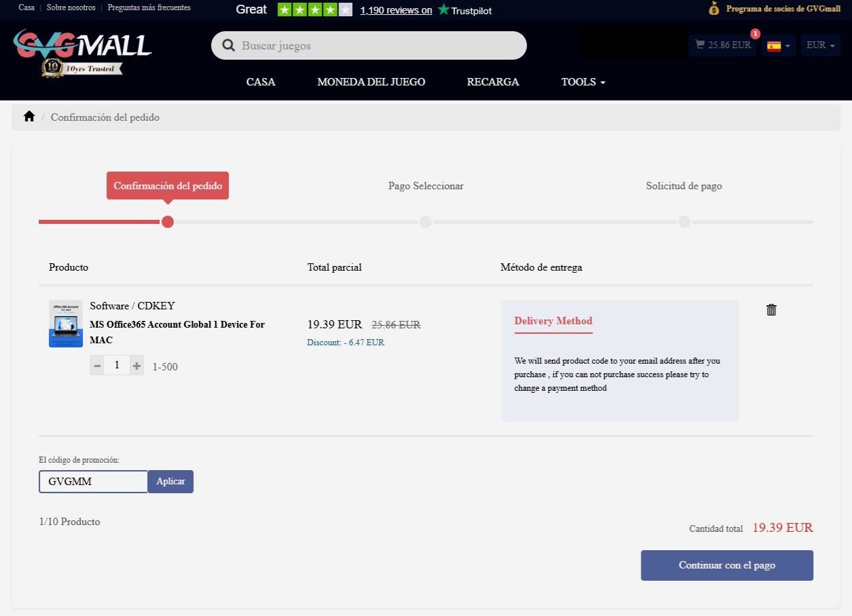
Task: Delete product with the trash icon
Action: [x=771, y=310]
